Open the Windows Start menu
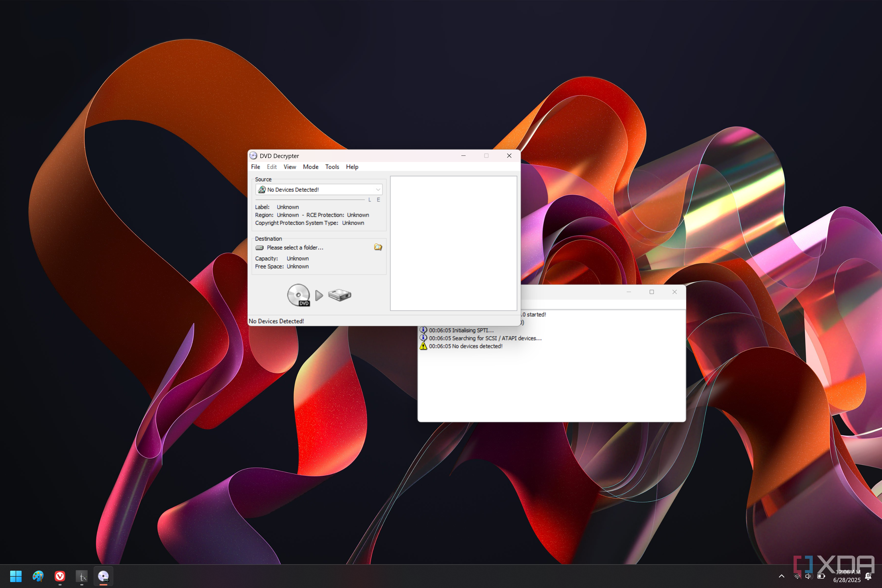This screenshot has width=882, height=588. (16, 576)
